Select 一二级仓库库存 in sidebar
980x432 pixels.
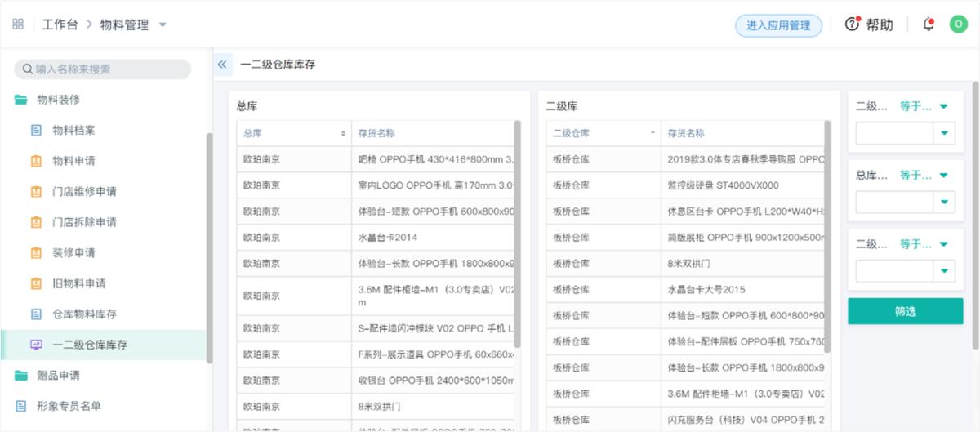tap(103, 345)
